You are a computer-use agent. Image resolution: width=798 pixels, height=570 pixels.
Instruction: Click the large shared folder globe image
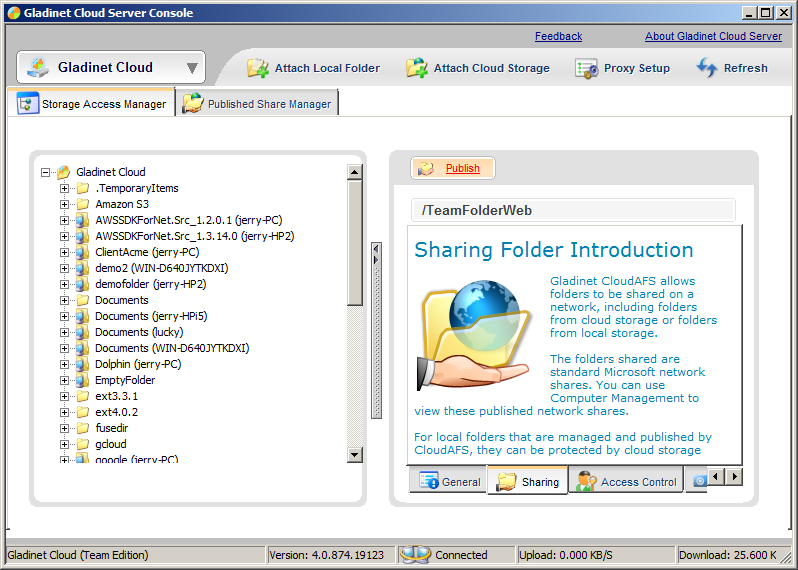[x=473, y=336]
